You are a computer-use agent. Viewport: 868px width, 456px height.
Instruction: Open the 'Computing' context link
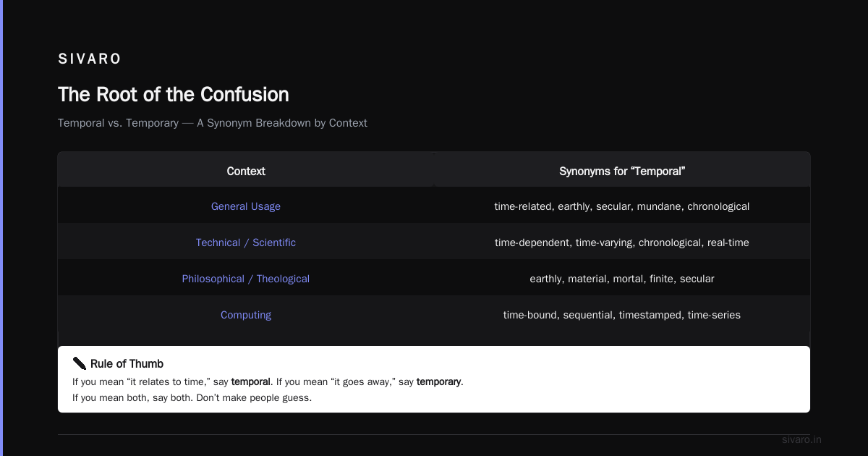click(x=246, y=315)
